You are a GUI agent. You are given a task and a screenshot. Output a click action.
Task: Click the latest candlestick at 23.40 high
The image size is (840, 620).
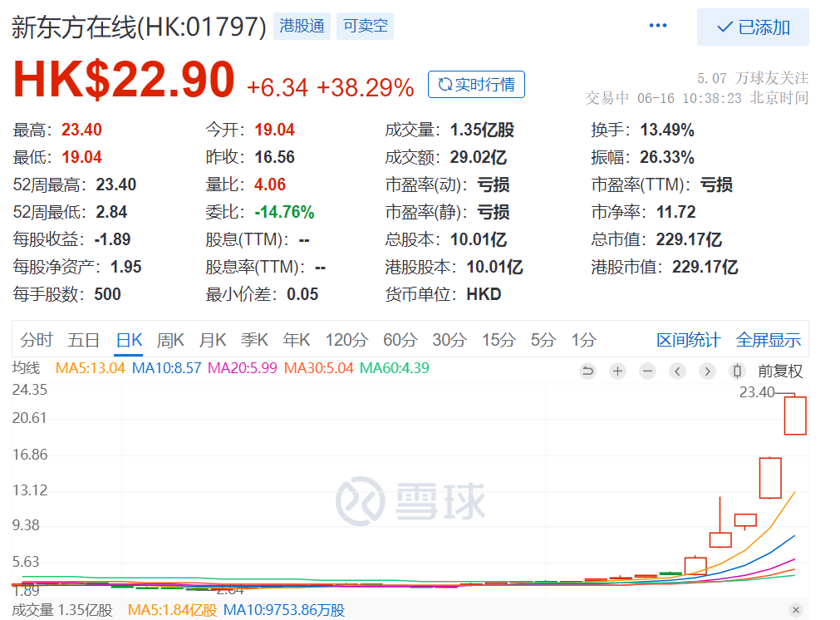pos(795,416)
